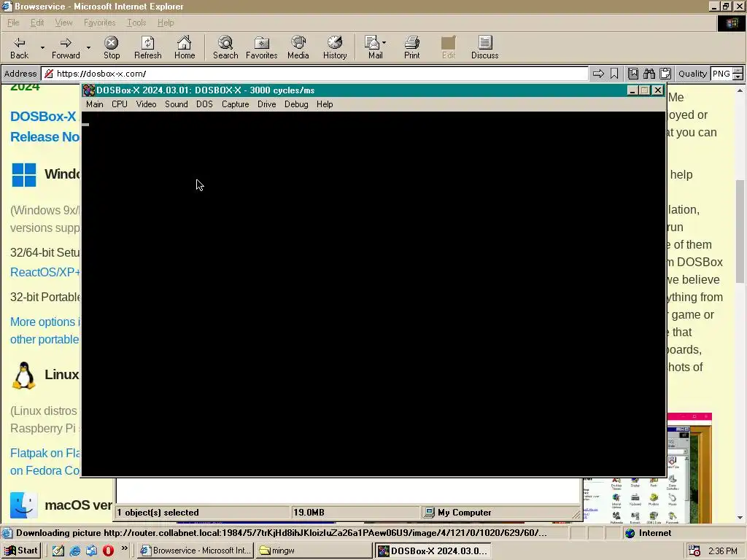Click the bookmarks book icon in Browservice bar
This screenshot has width=747, height=560.
coord(632,74)
